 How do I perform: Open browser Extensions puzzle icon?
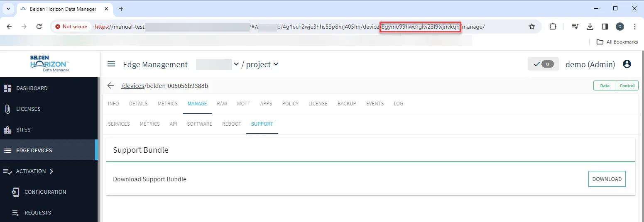click(x=553, y=27)
